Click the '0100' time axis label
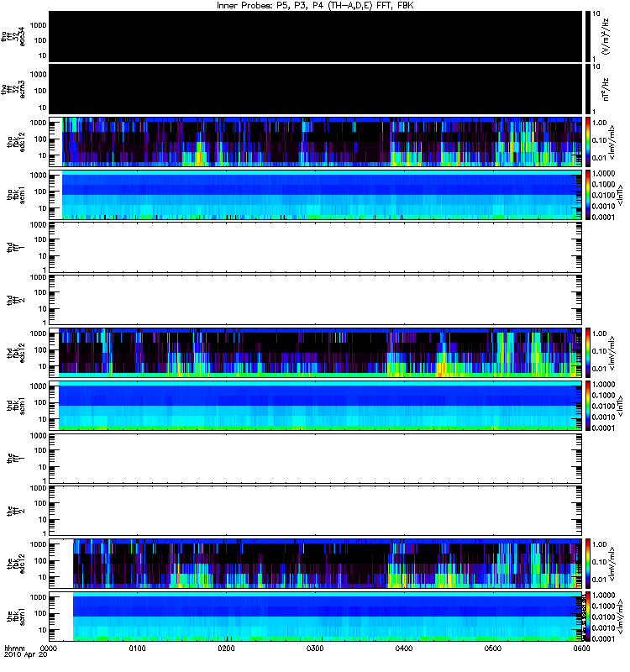 [137, 648]
